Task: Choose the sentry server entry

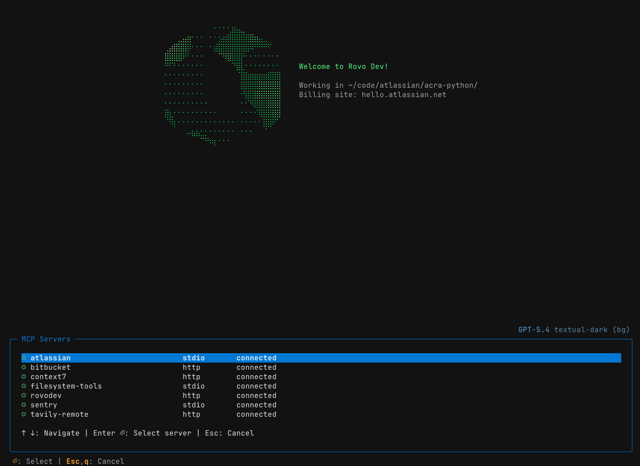Action: [321, 405]
